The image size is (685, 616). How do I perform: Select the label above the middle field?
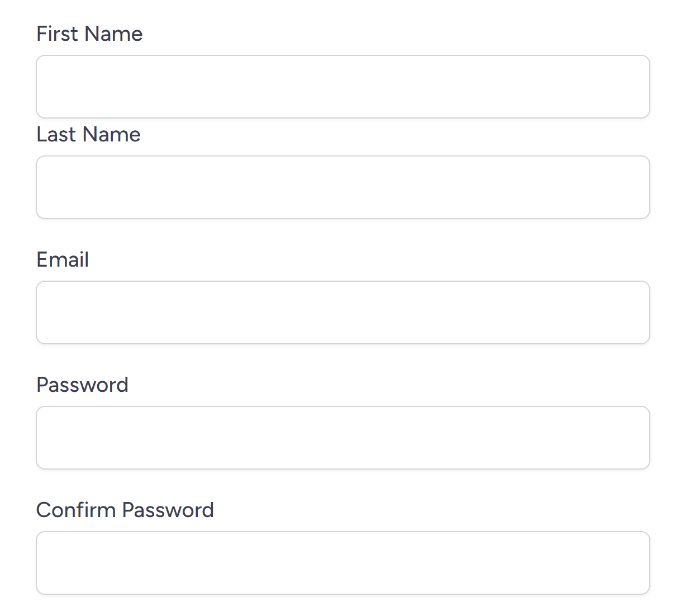[63, 260]
